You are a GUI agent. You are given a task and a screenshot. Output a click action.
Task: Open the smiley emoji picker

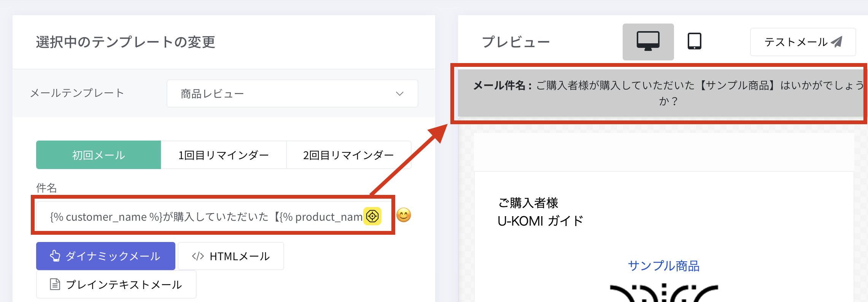click(404, 215)
